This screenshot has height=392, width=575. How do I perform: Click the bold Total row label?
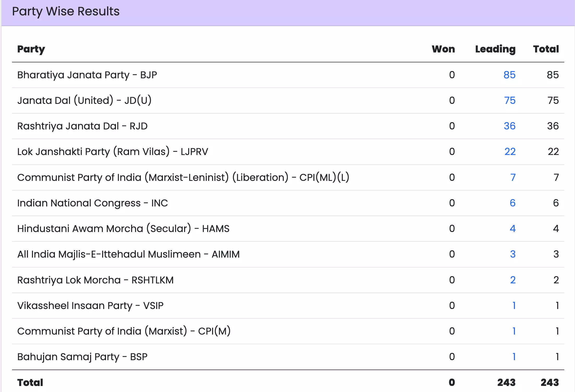[x=30, y=383]
